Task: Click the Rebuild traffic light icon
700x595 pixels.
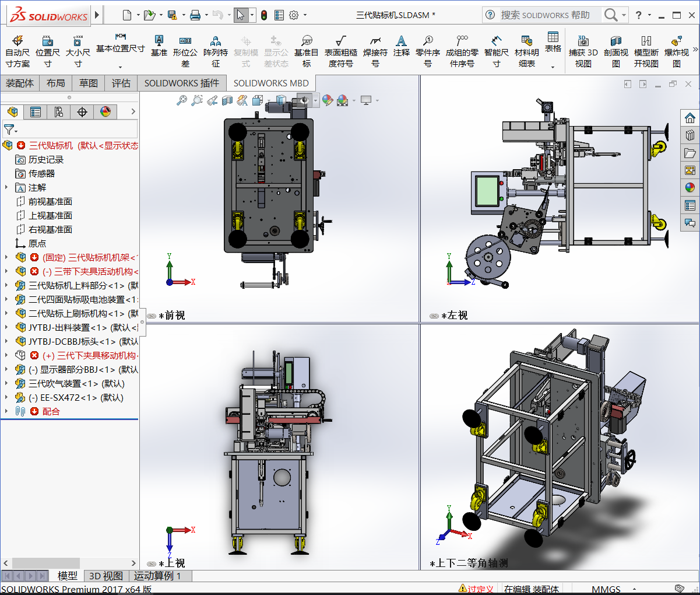Action: click(x=264, y=15)
